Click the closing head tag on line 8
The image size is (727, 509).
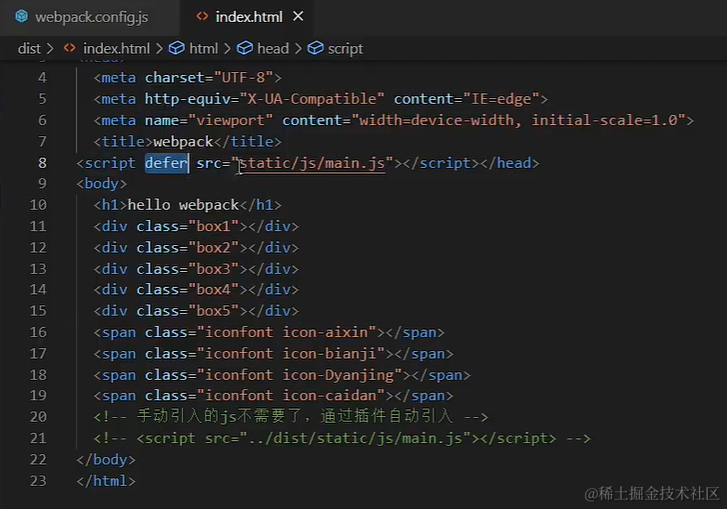pos(510,163)
